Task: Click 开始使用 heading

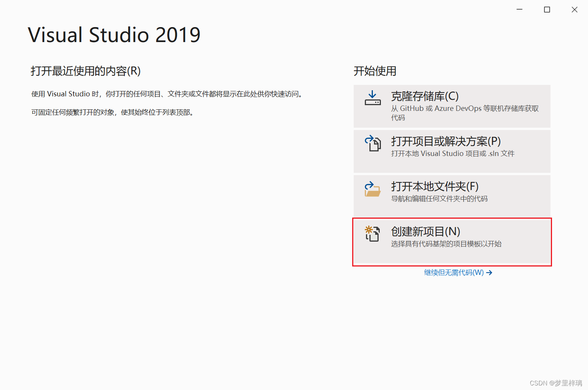Action: [375, 71]
